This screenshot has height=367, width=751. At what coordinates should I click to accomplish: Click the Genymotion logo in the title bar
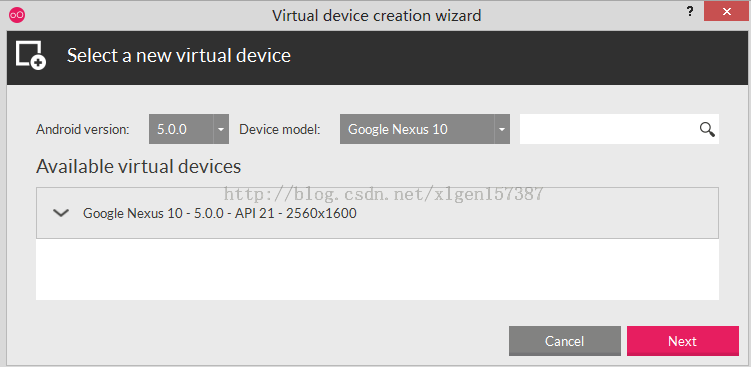17,15
